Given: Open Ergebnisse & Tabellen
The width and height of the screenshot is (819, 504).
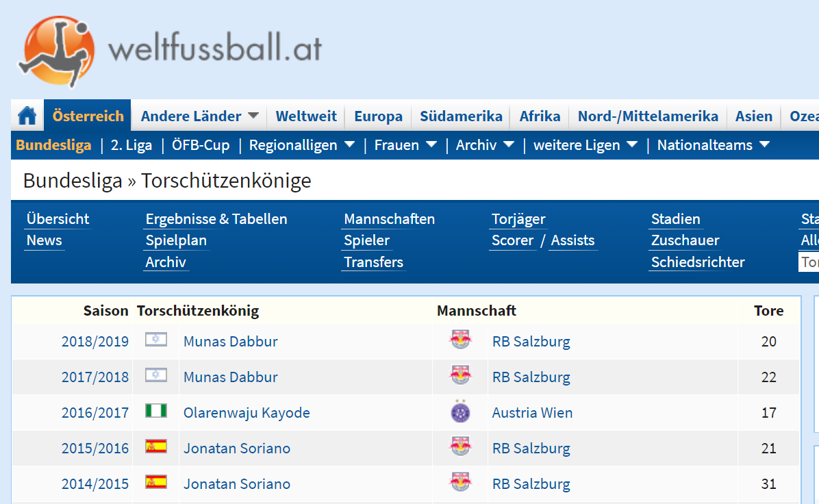Looking at the screenshot, I should tap(216, 219).
